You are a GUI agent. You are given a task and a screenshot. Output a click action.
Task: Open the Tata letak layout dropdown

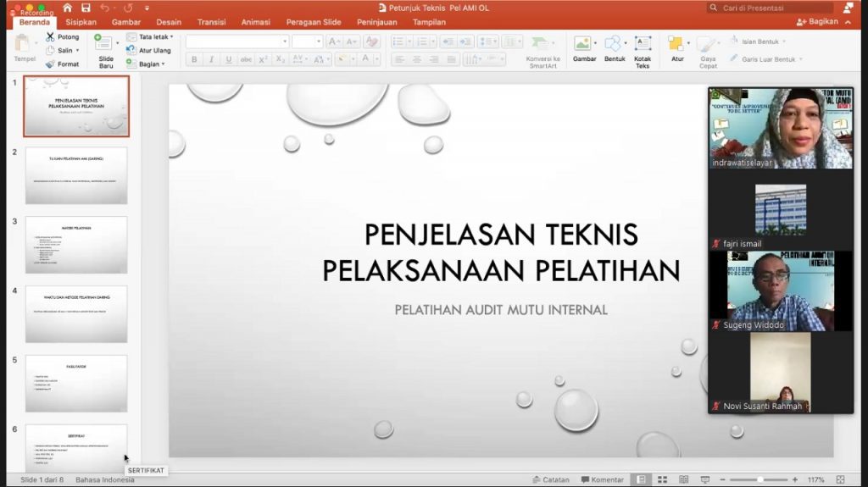click(150, 37)
